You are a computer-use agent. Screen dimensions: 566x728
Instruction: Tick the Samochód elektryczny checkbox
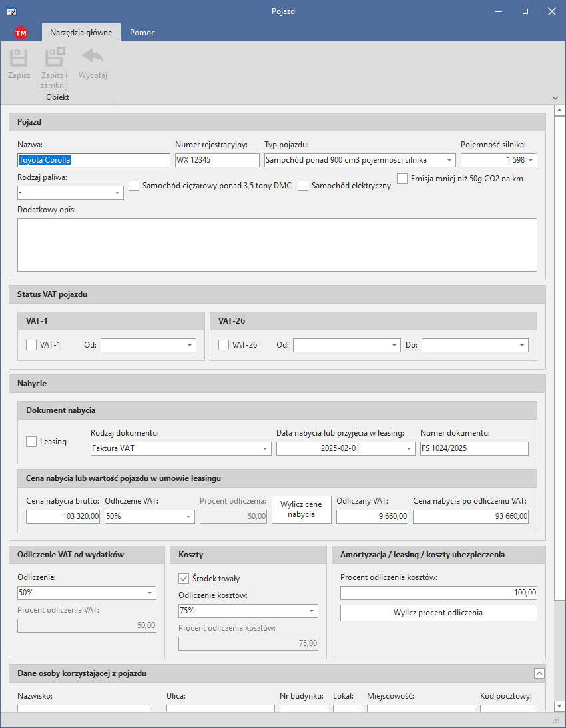[303, 186]
